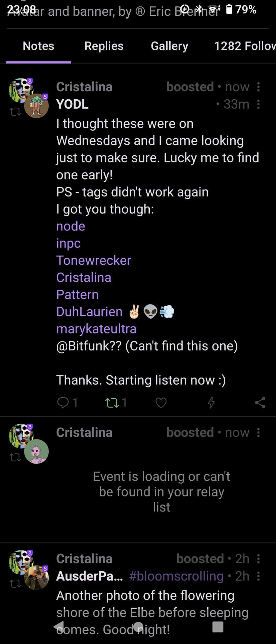Tap the Android back navigation triangle
Viewport: 276px width, 644px height.
(59, 627)
